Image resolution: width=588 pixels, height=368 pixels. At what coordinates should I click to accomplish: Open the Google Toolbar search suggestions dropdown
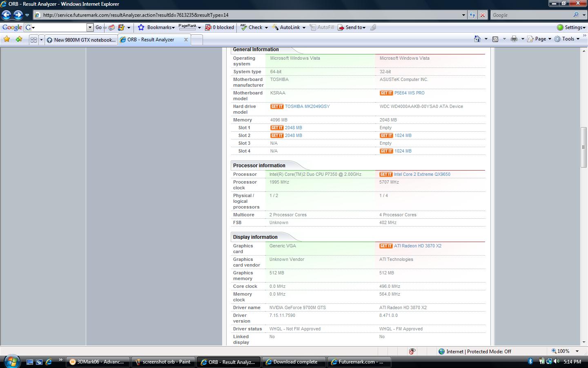90,27
